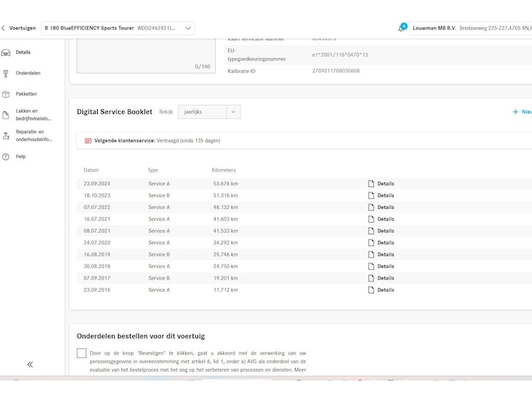Viewport: 532px width, 399px height.
Task: Open Details for 23.09.2016 Service A
Action: 385,290
